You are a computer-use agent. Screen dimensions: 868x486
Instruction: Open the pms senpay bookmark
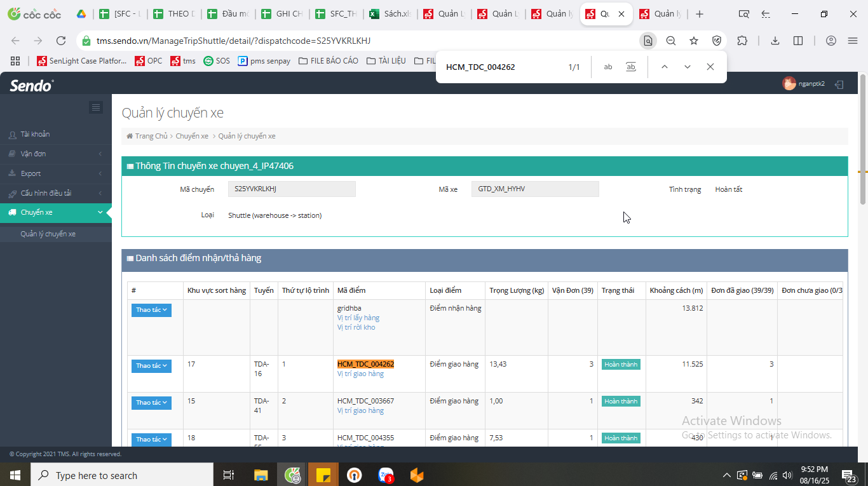264,61
